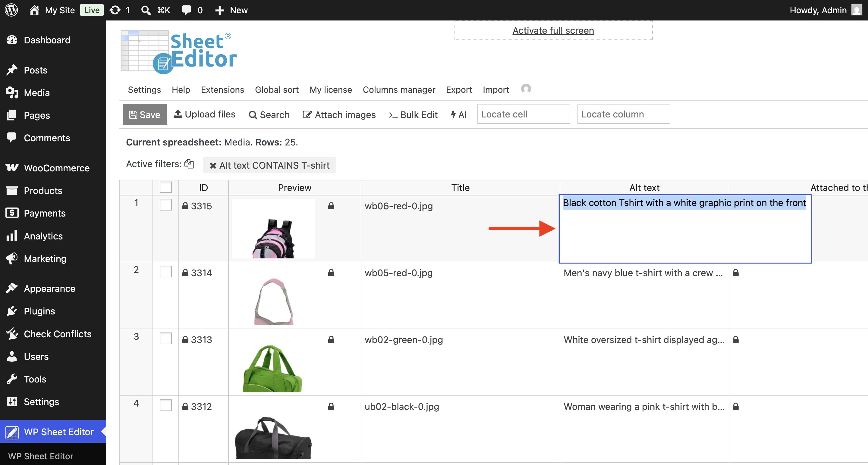The width and height of the screenshot is (868, 465).
Task: Click the WooCommerce sidebar icon
Action: [x=12, y=168]
